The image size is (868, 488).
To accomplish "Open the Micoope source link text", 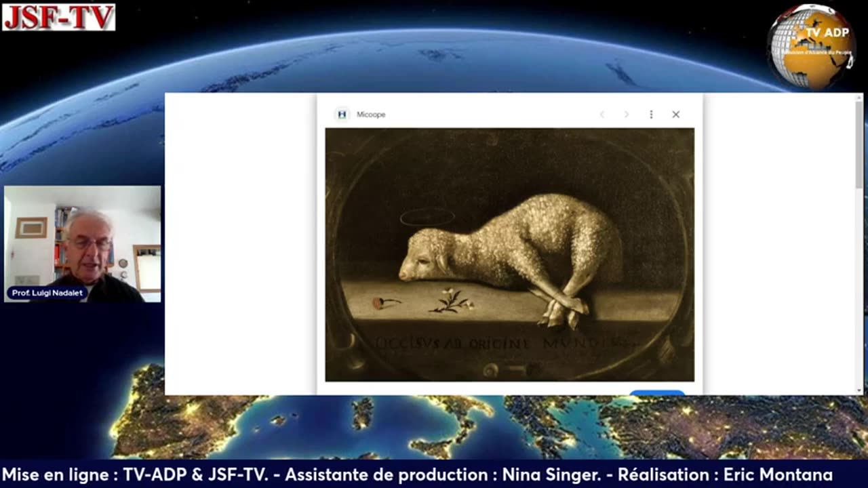I will pos(371,115).
